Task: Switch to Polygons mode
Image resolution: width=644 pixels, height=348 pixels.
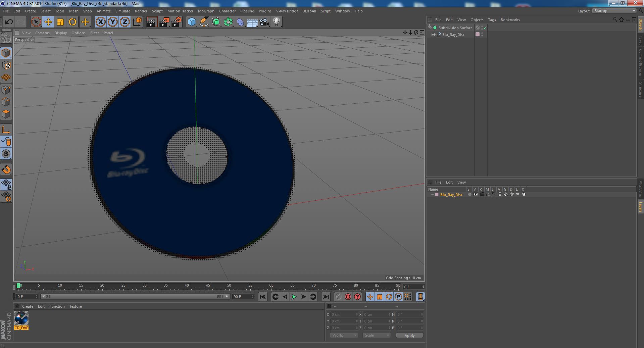Action: [x=6, y=114]
